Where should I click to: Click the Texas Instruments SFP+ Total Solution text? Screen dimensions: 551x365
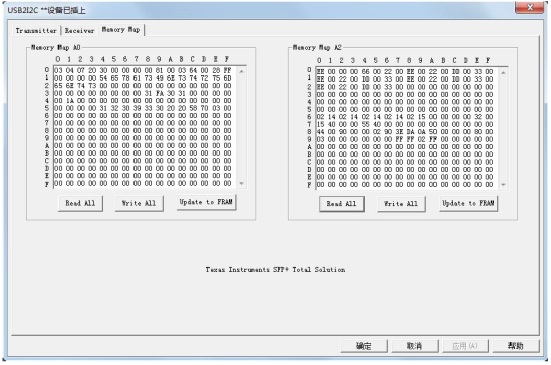(275, 269)
